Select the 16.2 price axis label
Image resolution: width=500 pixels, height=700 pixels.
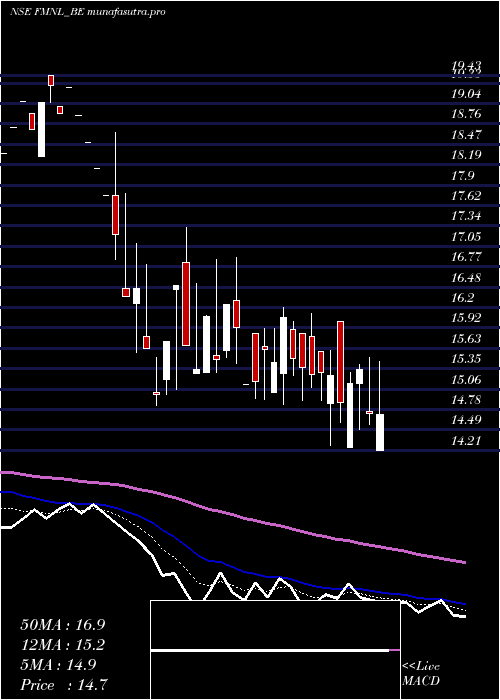tap(462, 298)
